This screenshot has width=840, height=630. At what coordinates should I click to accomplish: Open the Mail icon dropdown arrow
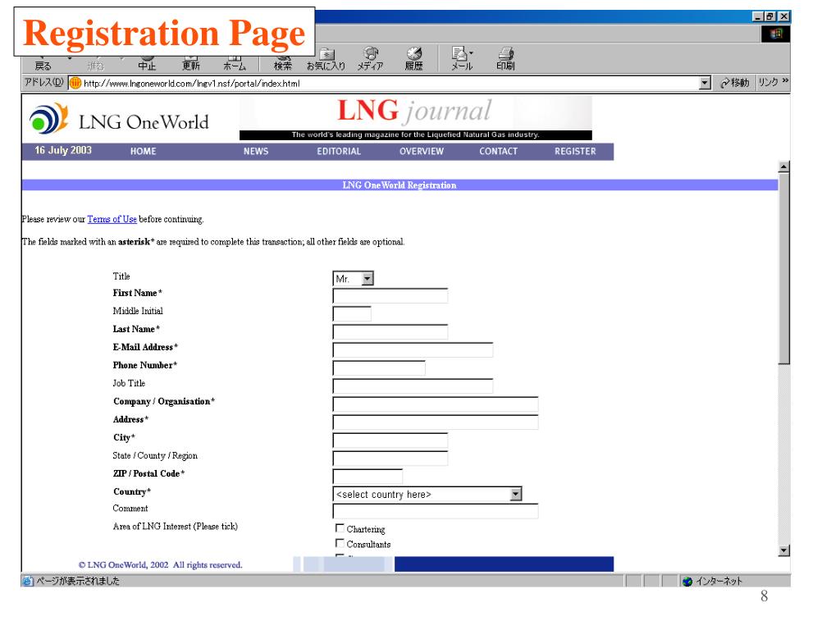click(471, 53)
